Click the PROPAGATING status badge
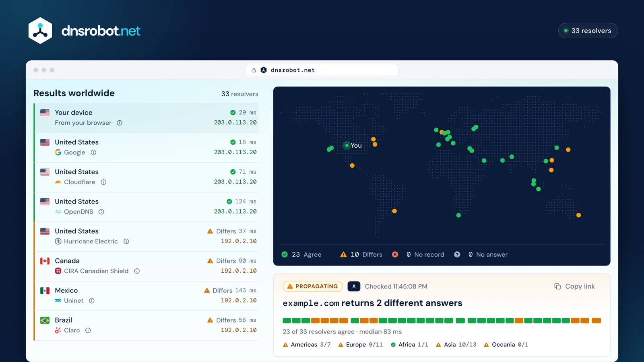This screenshot has height=362, width=644. (313, 286)
